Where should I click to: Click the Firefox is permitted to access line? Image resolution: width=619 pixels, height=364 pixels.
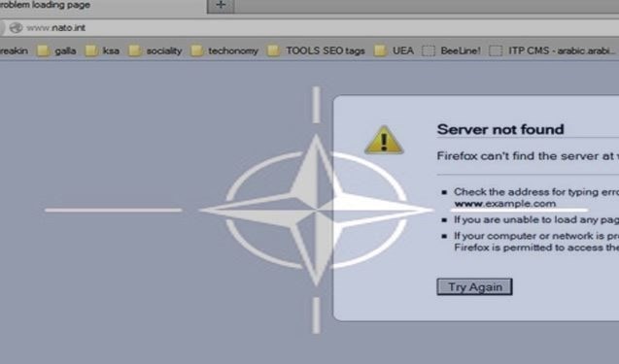(x=536, y=248)
